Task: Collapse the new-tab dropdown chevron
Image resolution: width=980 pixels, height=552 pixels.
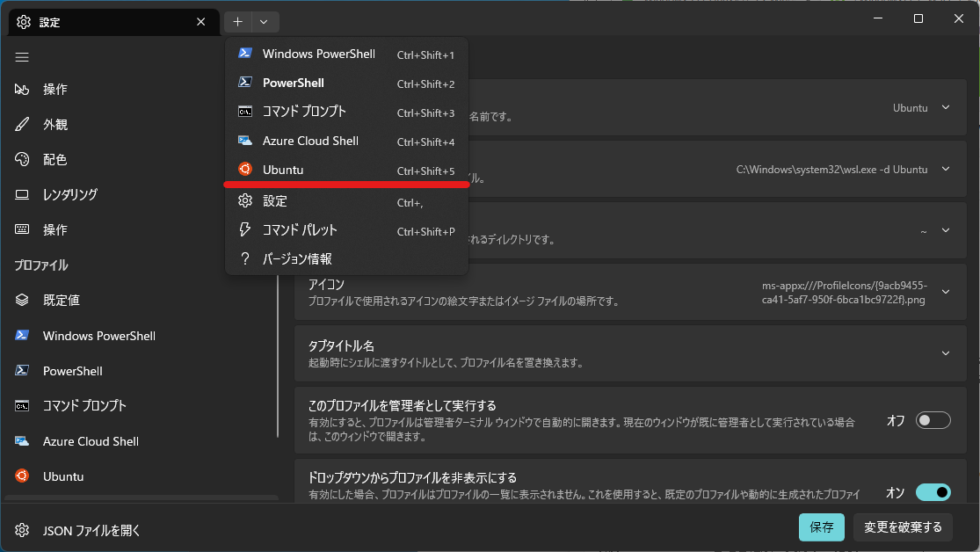Action: (x=265, y=22)
